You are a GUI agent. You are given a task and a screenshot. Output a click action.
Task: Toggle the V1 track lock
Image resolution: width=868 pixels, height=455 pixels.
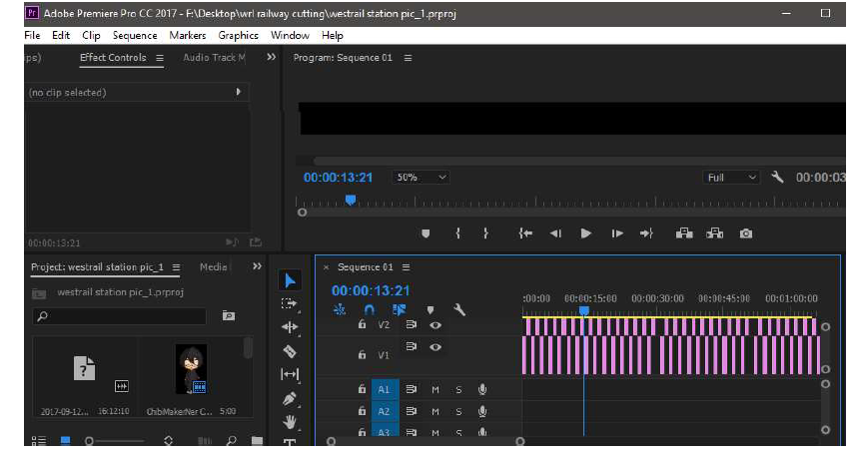[x=362, y=354]
